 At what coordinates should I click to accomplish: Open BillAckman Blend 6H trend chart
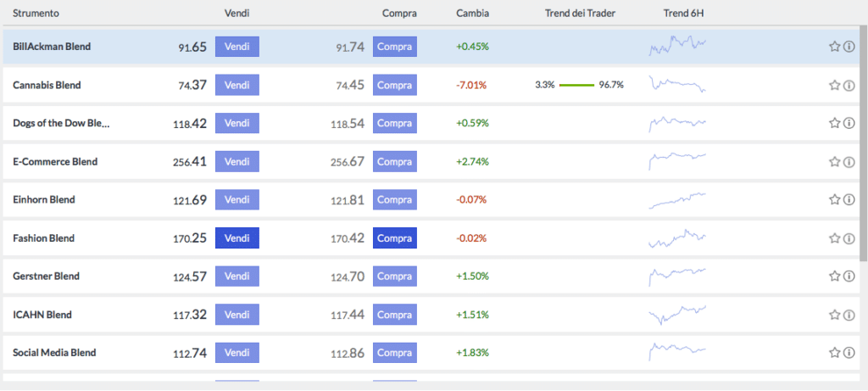pyautogui.click(x=677, y=46)
